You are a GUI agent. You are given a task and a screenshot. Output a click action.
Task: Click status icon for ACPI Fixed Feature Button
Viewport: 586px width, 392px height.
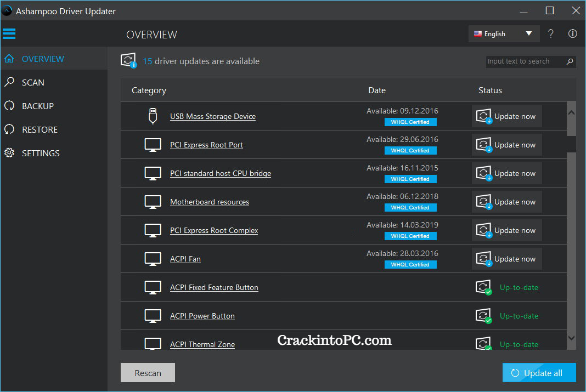pos(483,287)
